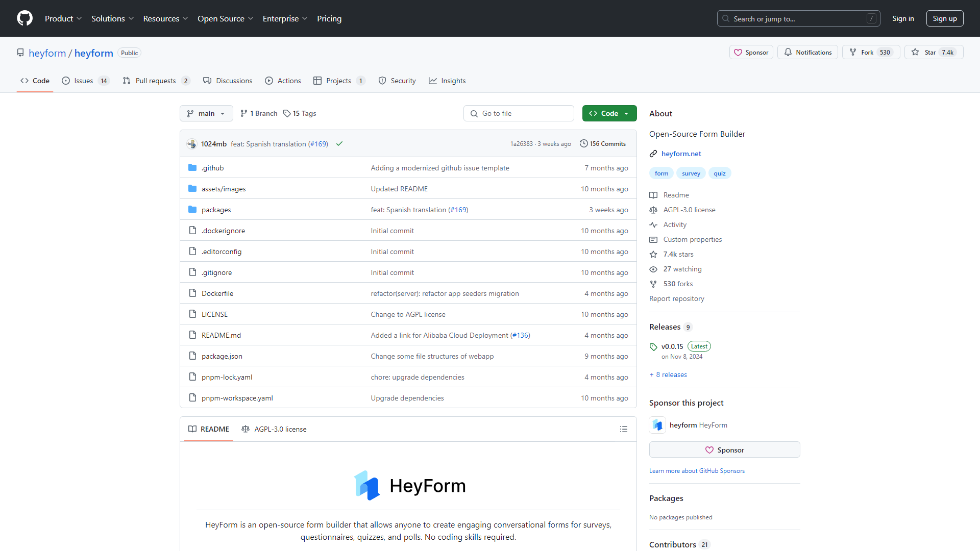The image size is (980, 551).
Task: Open the Pricing link
Action: tap(329, 18)
